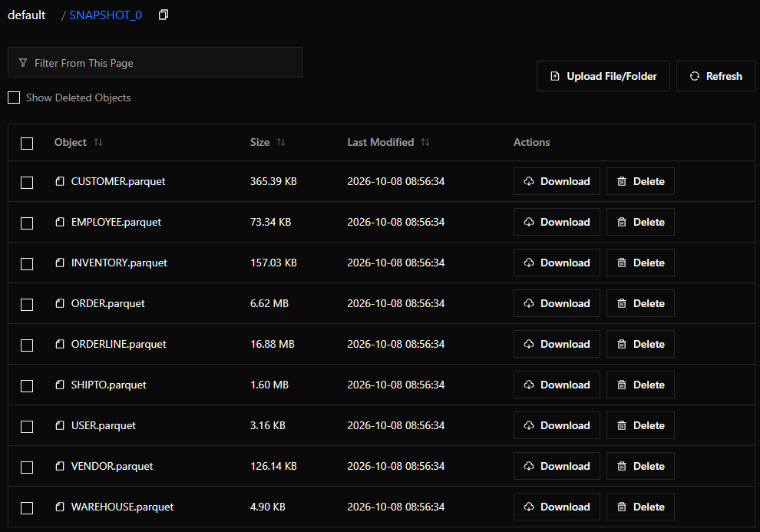This screenshot has width=760, height=532.
Task: Tick the select-all checkbox in the table header
Action: click(27, 144)
